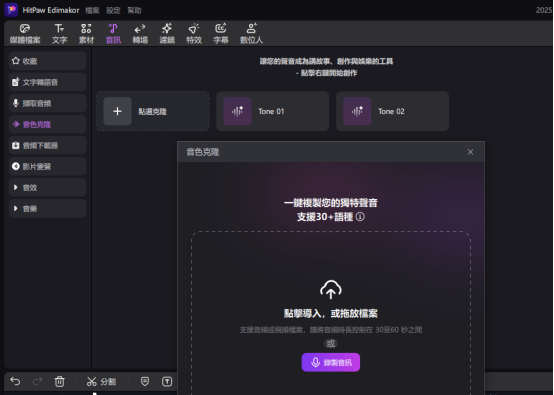Open 擷取音頻 audio extraction in the sidebar
The width and height of the screenshot is (554, 395).
pyautogui.click(x=48, y=103)
